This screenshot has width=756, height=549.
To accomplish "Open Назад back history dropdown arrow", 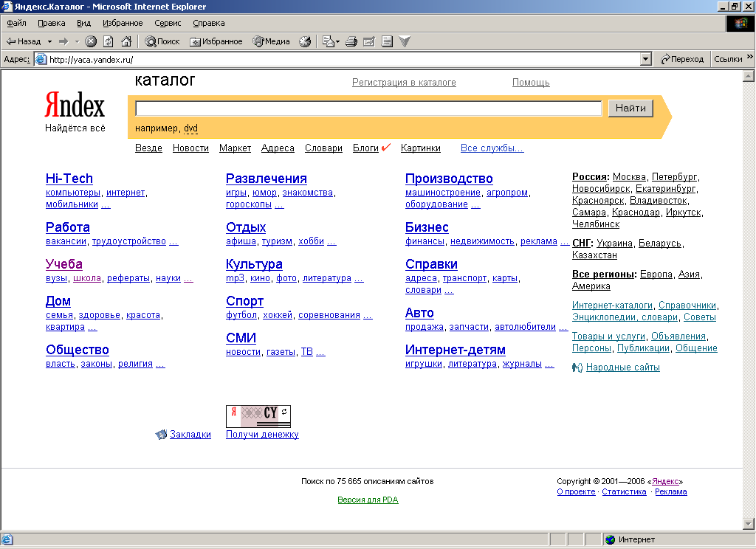I will pos(49,41).
